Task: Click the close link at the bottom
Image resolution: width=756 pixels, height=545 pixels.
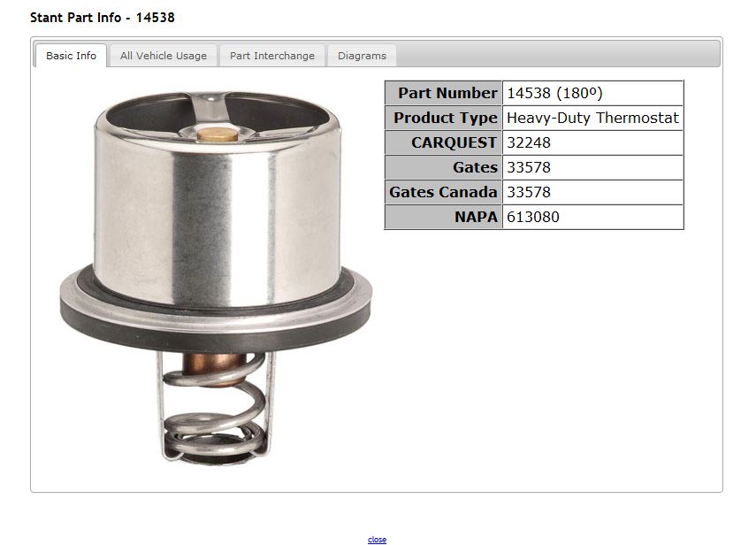Action: pyautogui.click(x=377, y=540)
